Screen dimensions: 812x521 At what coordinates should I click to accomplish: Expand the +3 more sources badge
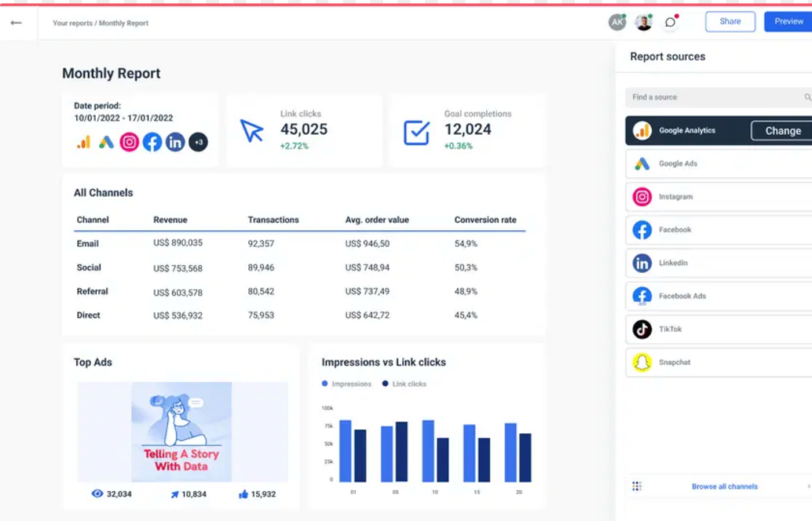pos(198,142)
